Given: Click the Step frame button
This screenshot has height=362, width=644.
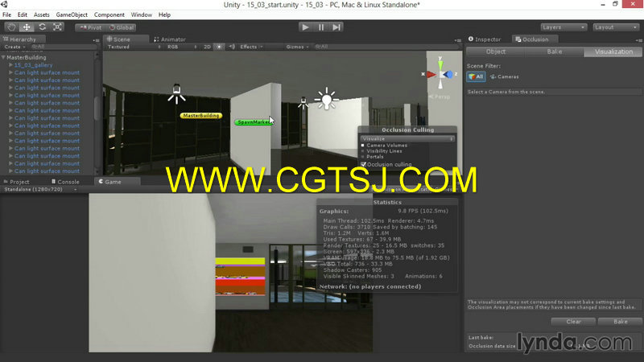Looking at the screenshot, I should click(336, 27).
